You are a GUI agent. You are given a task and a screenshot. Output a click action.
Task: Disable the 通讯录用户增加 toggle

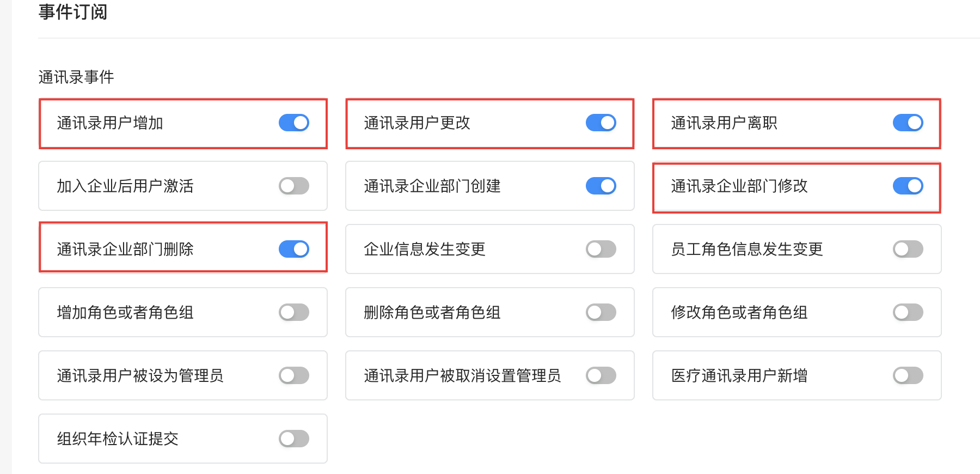pyautogui.click(x=294, y=123)
